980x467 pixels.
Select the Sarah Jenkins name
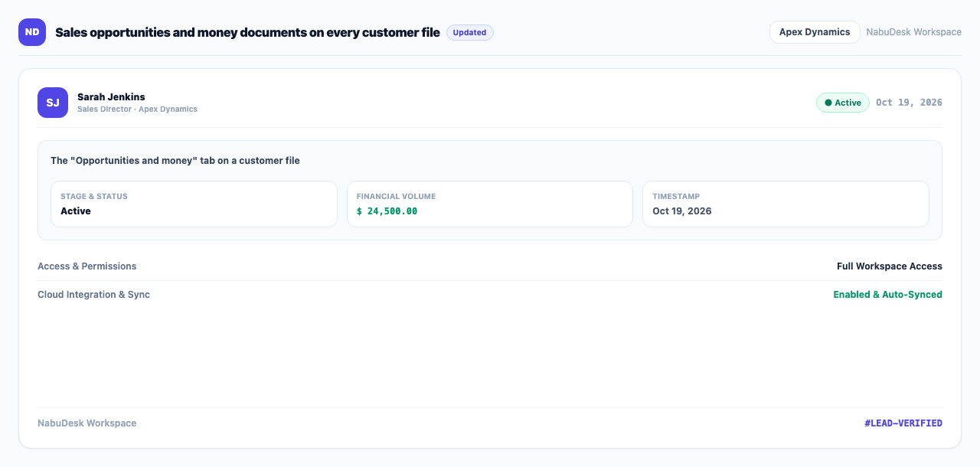click(x=111, y=96)
